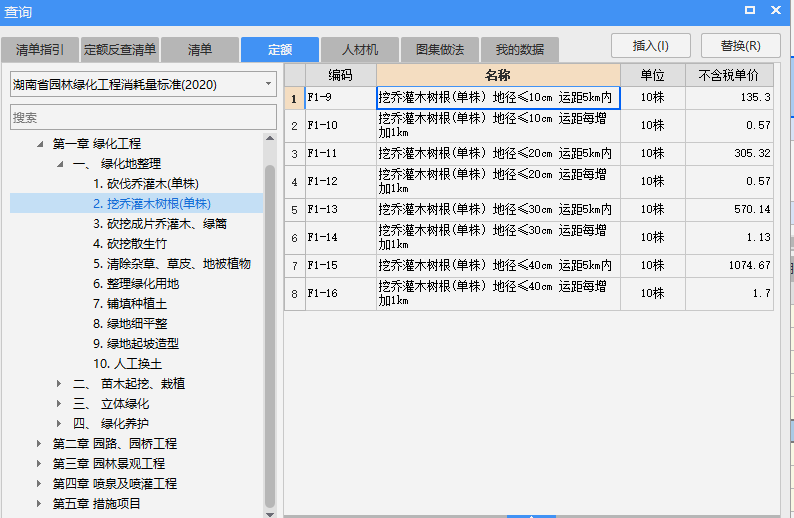Viewport: 794px width, 518px height.
Task: Expand 第二章 园路、园桥工程
Action: (39, 444)
